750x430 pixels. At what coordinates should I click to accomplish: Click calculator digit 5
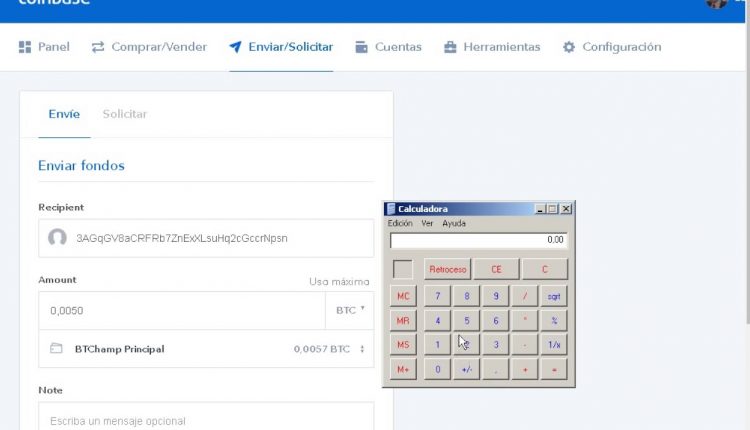[x=466, y=320]
